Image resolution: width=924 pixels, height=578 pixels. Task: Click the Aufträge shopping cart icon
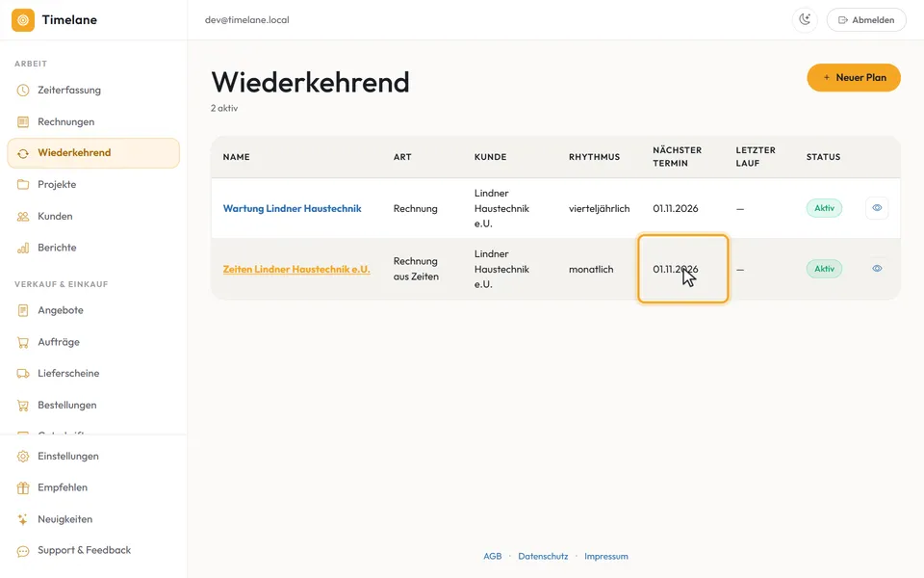point(23,342)
